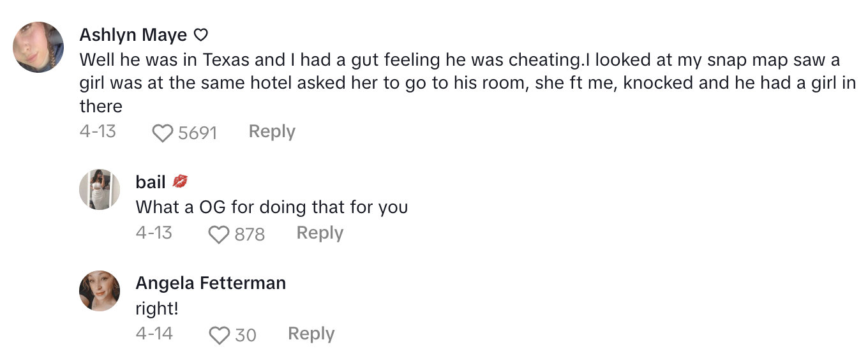Click the 4-14 date on Angela's reply
868x356 pixels.
(x=154, y=334)
